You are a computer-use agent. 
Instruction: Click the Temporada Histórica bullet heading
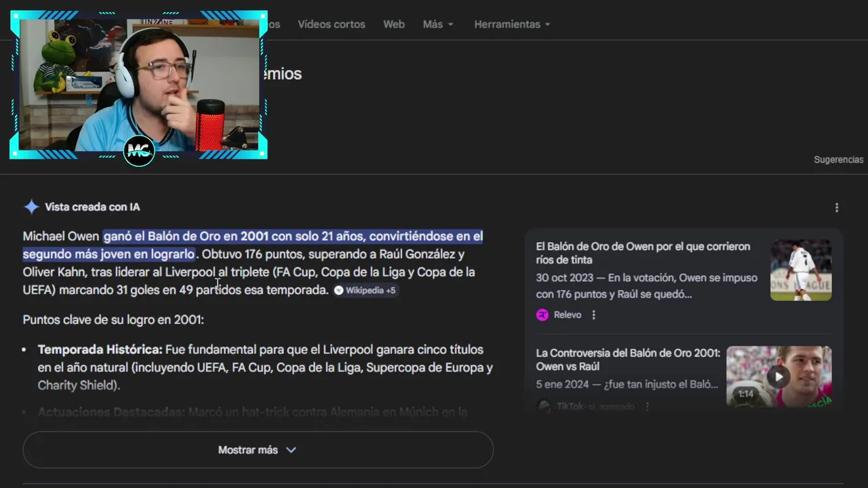pyautogui.click(x=100, y=350)
